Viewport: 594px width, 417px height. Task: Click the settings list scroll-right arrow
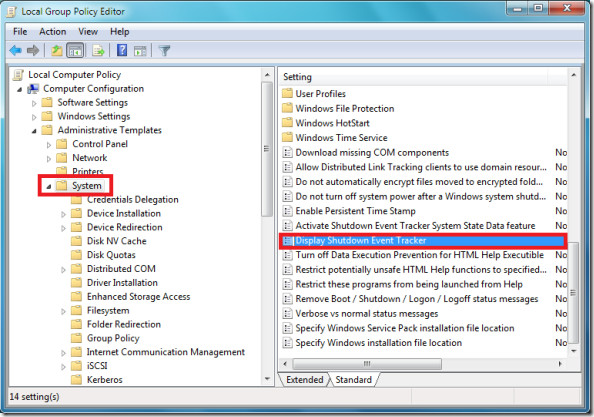(560, 364)
